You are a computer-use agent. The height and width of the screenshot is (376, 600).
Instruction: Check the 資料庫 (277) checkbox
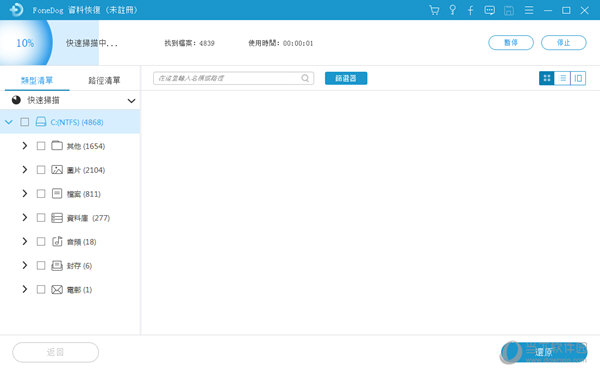coord(41,218)
